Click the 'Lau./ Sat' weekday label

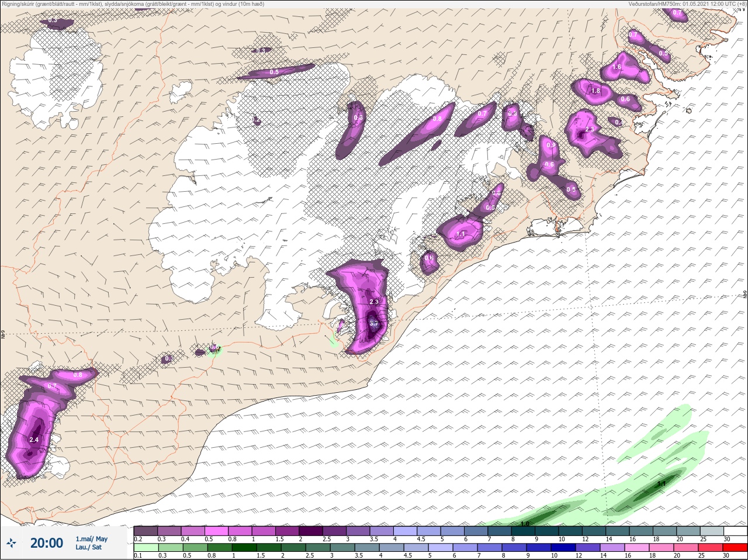click(88, 548)
